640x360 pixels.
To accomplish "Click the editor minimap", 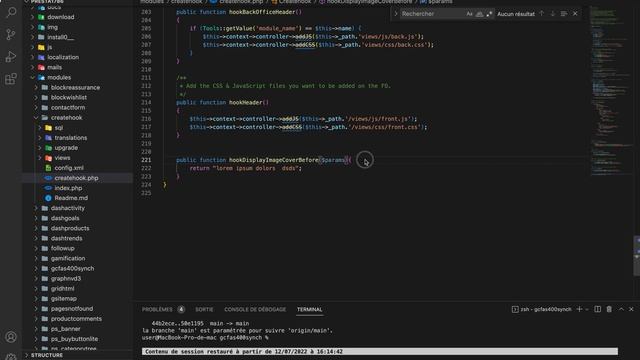I will click(611, 90).
